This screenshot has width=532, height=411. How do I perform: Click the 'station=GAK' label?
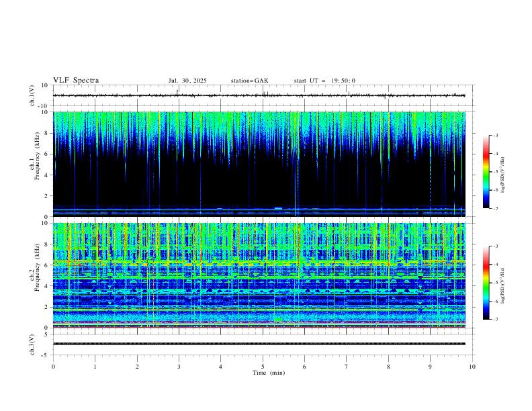(x=249, y=81)
